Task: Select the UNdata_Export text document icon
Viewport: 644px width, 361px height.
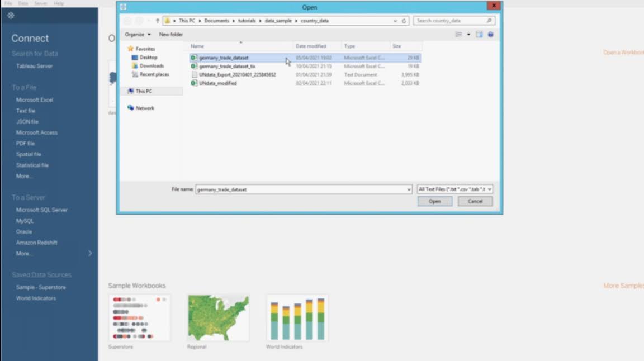Action: (194, 75)
